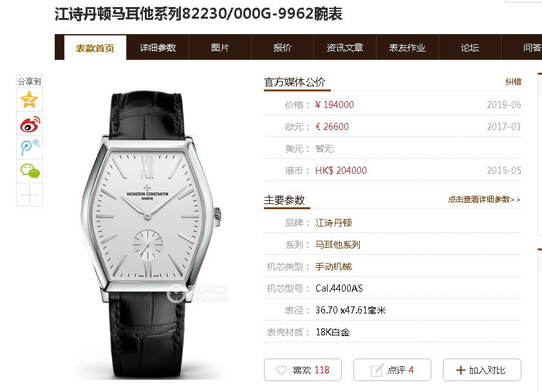Click the 纠错 link
Screen dimensions: 542x392
[x=513, y=82]
